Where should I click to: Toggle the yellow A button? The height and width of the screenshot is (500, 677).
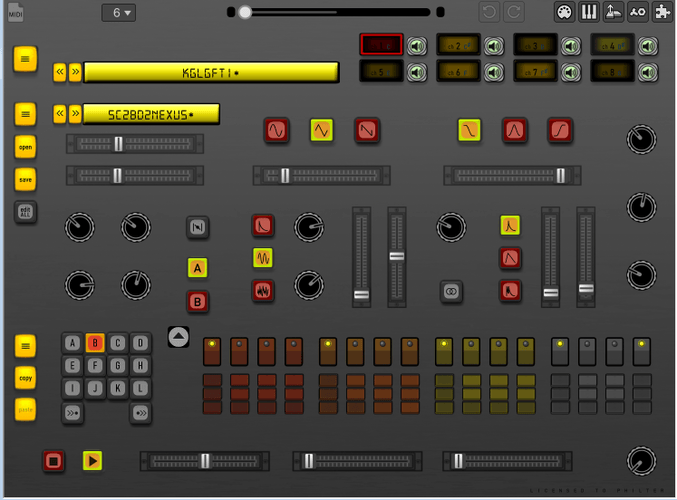coord(198,267)
